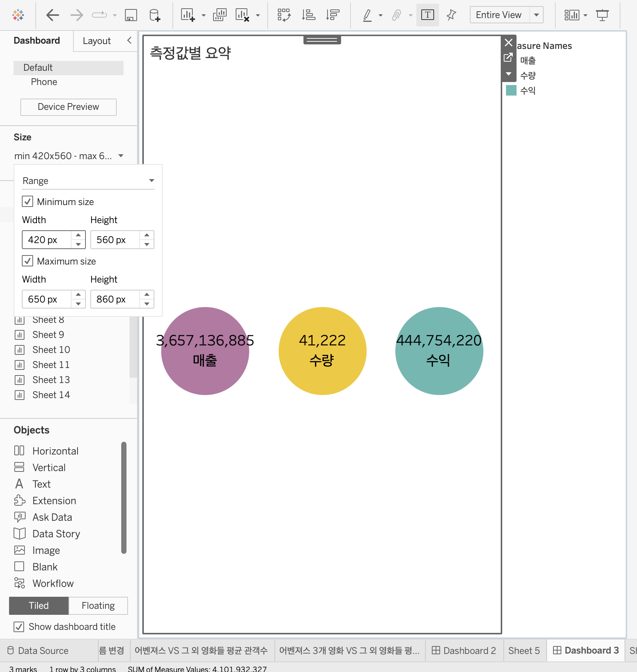Remove the sheet using the X icon
The image size is (637, 672).
tap(509, 43)
